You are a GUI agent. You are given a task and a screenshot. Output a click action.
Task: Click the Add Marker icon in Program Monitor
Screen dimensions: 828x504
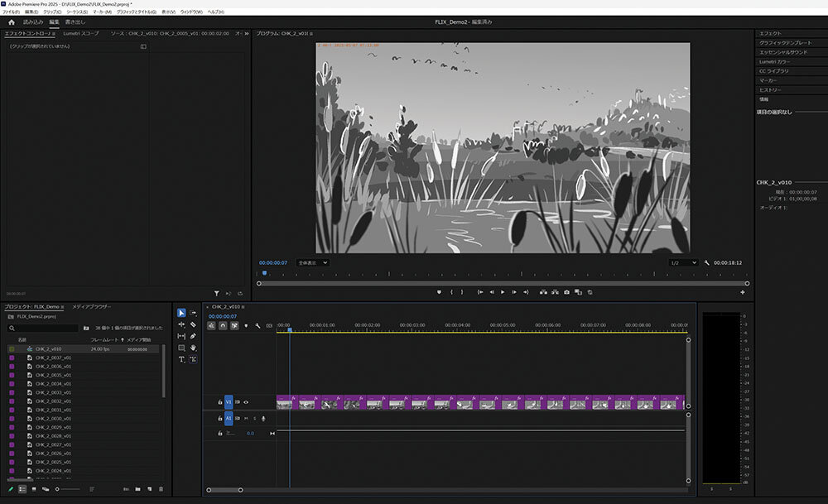[x=439, y=292]
